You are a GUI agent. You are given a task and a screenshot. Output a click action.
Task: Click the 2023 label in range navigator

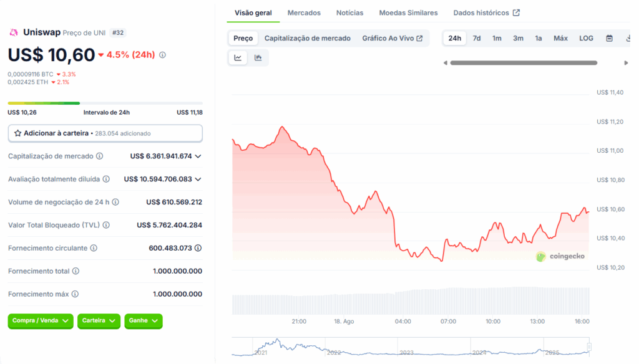407,353
